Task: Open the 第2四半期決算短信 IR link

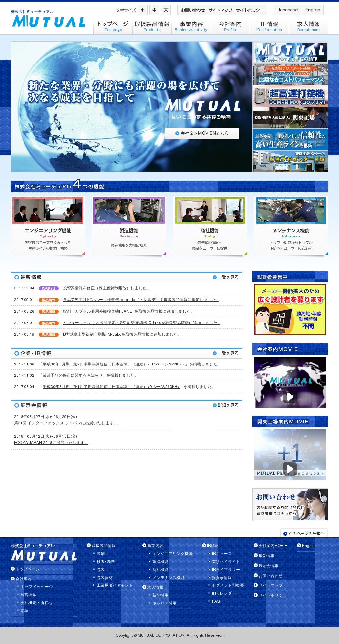Action: [114, 364]
